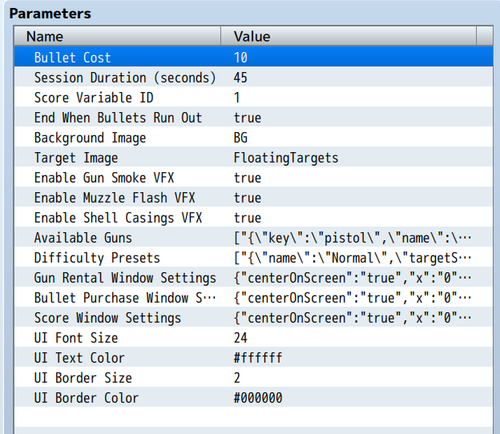500x434 pixels.
Task: Click the Name column header
Action: point(117,36)
